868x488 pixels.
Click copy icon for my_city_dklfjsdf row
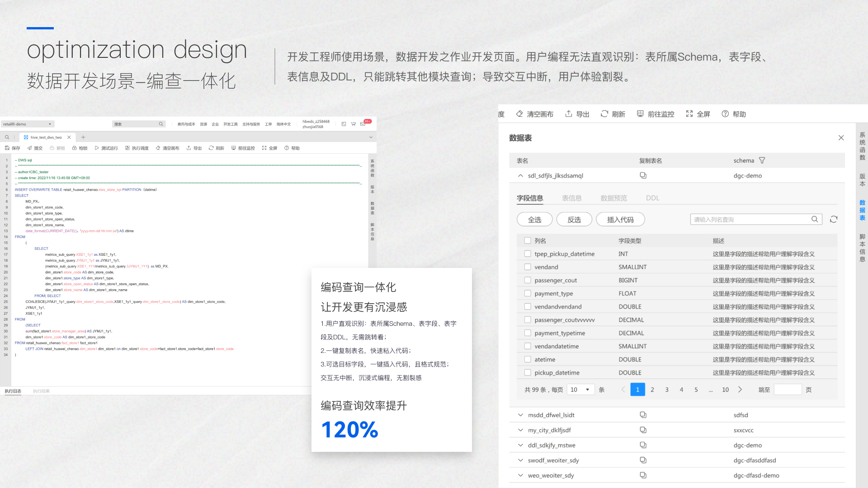[x=643, y=430]
